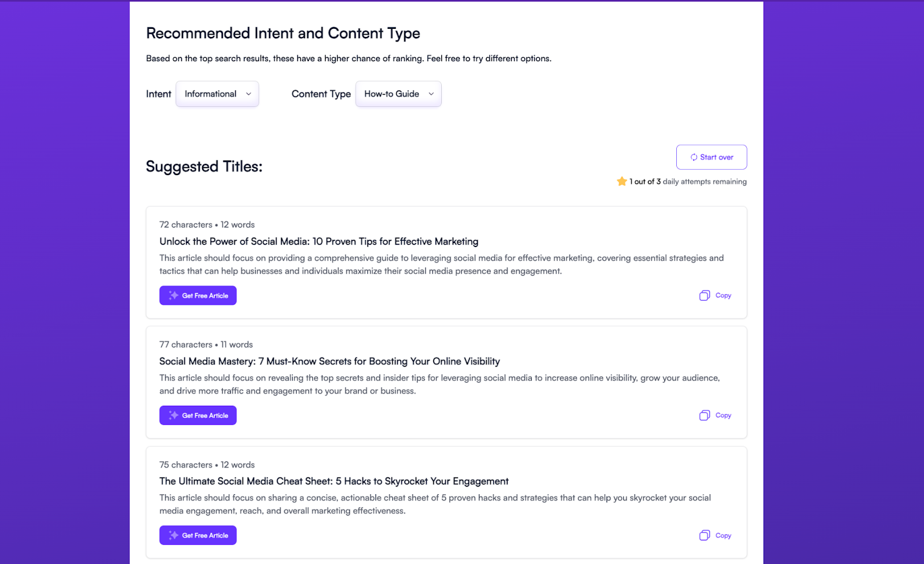Click the Start over button
Image resolution: width=924 pixels, height=564 pixels.
pyautogui.click(x=711, y=157)
